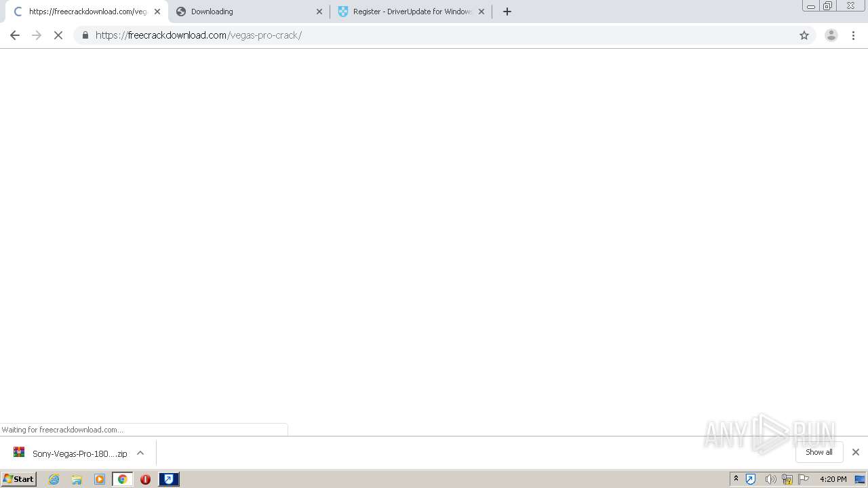Image resolution: width=868 pixels, height=488 pixels.
Task: Switch to the Register - DriverUpdate tab
Action: coord(411,12)
